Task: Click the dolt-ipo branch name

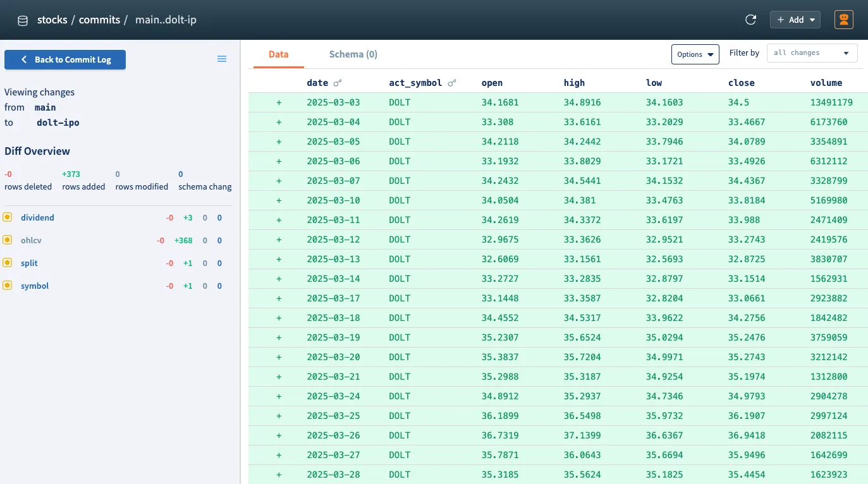Action: point(58,123)
